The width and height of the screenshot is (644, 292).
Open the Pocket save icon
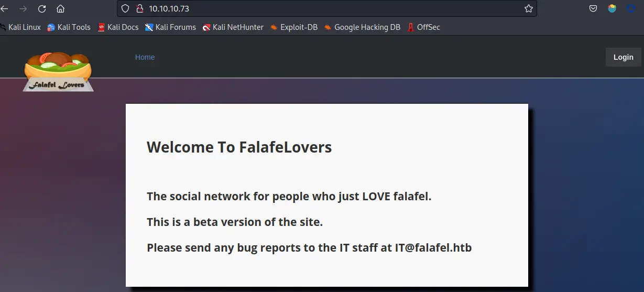click(x=593, y=8)
